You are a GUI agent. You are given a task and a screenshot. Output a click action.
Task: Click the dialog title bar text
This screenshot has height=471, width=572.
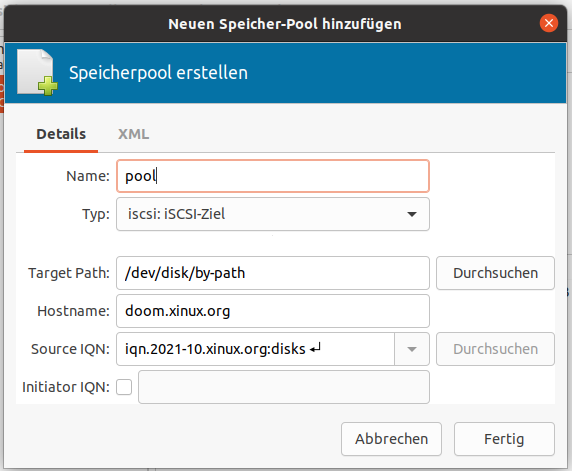[285, 24]
